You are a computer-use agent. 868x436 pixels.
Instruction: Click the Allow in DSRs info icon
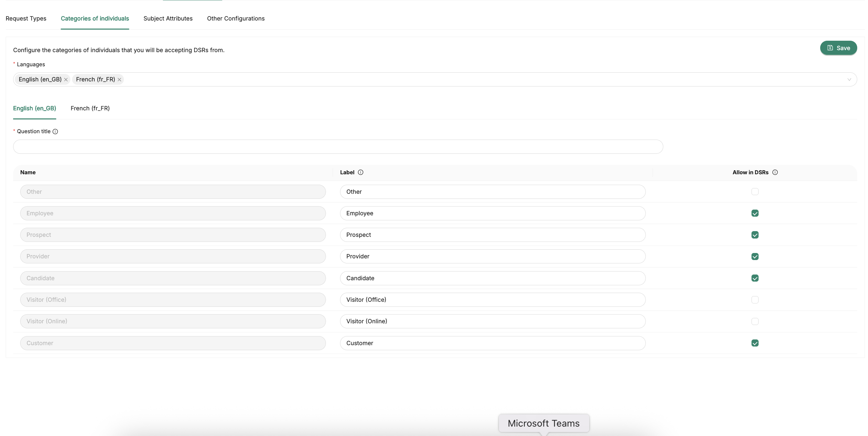pos(775,172)
